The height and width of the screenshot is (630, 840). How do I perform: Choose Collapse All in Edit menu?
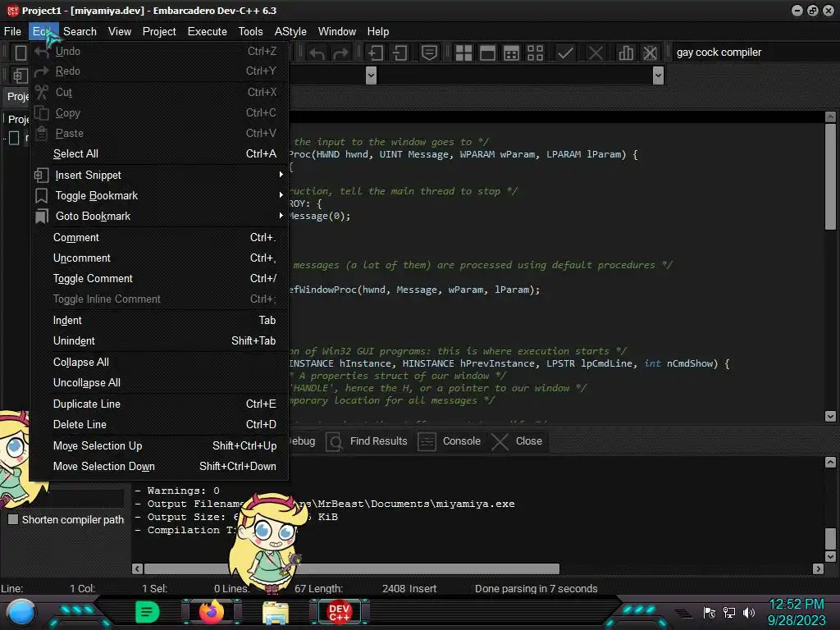click(x=158, y=362)
